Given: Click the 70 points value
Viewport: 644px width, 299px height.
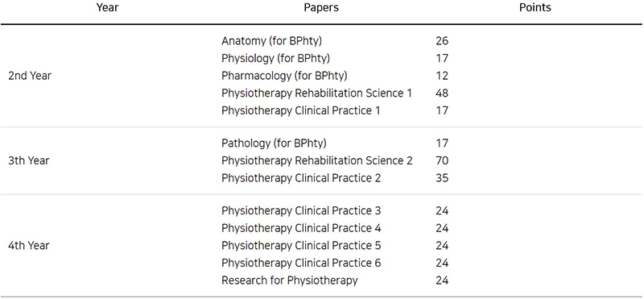Looking at the screenshot, I should point(442,160).
